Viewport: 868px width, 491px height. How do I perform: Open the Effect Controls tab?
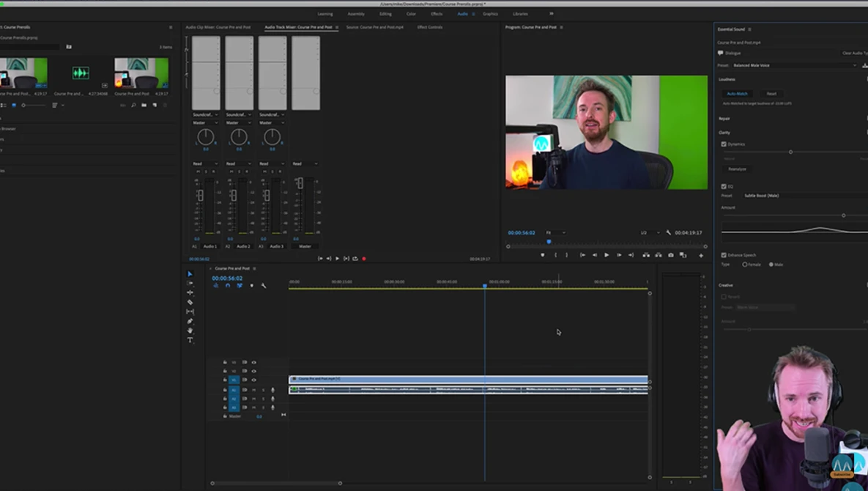(x=429, y=27)
